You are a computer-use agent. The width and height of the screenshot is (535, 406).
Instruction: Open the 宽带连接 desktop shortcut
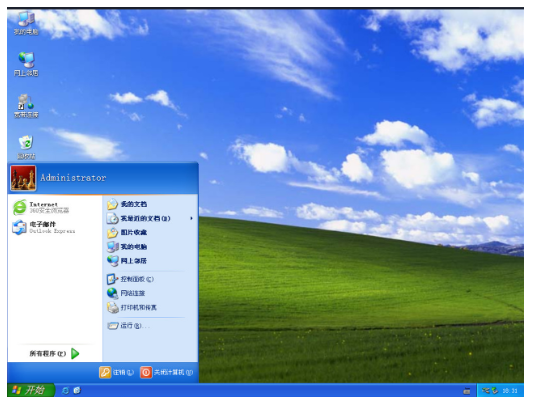click(x=26, y=106)
